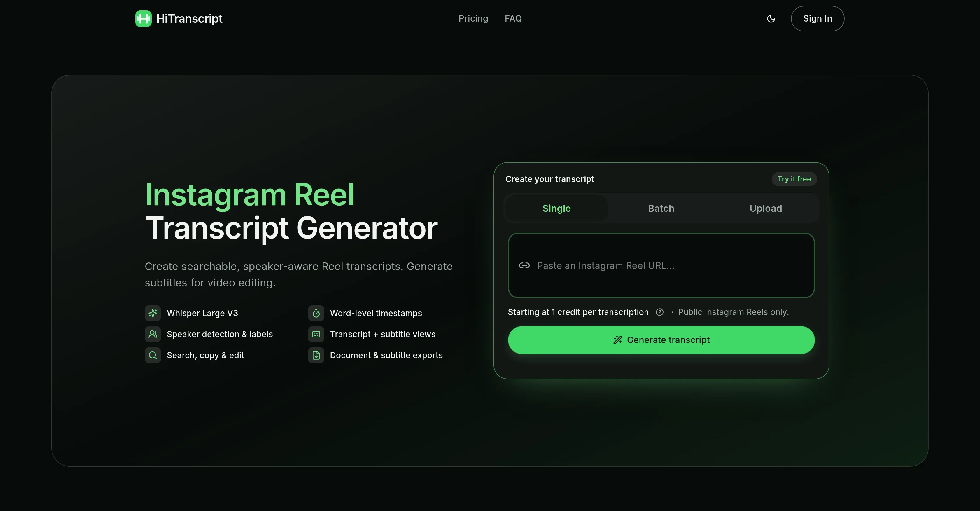Click the Document & subtitle exports file icon
The height and width of the screenshot is (511, 980).
(316, 355)
